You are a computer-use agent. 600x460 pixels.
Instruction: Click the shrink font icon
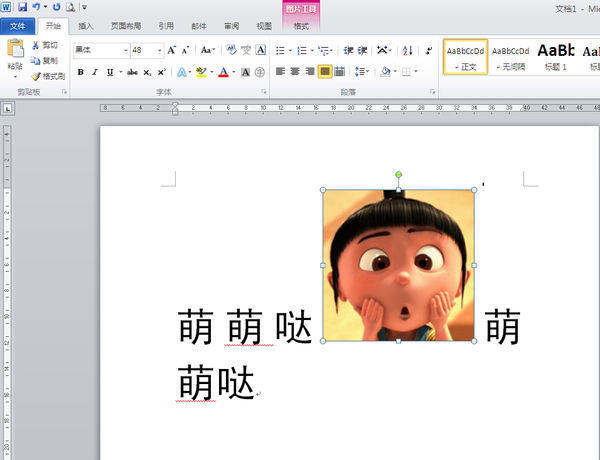coord(186,50)
